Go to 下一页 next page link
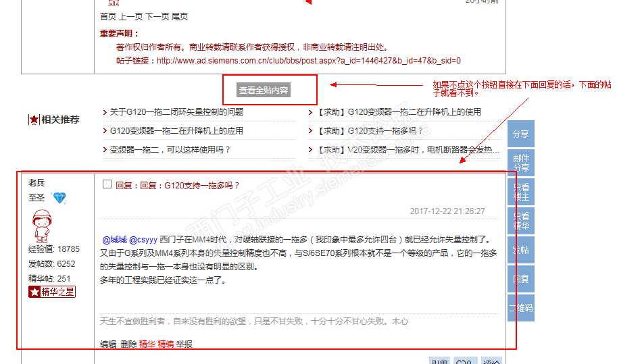This screenshot has width=617, height=364. coord(157,16)
